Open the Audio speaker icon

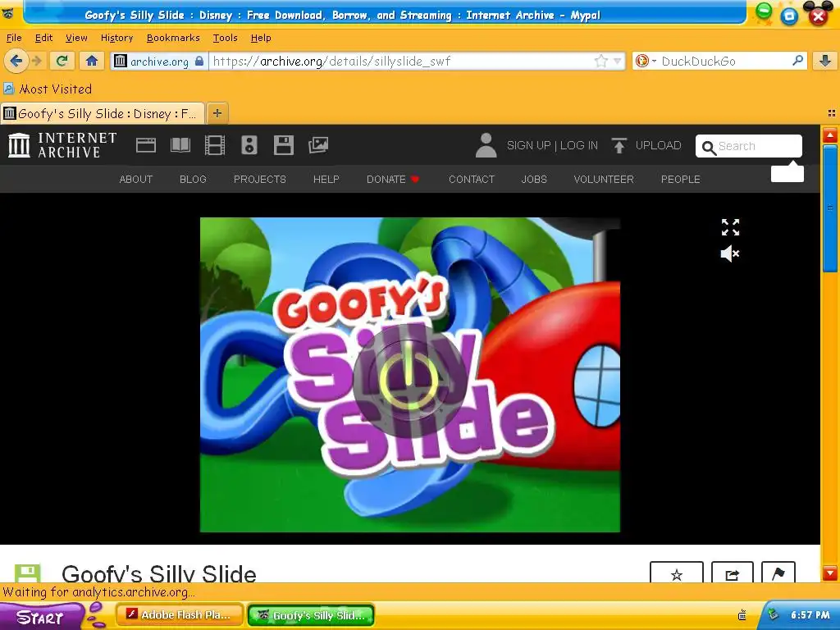[x=249, y=145]
